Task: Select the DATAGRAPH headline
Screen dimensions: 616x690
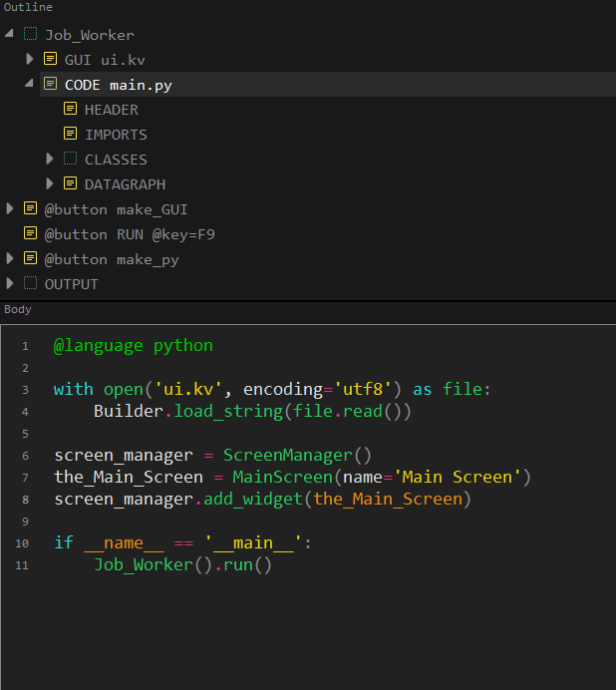Action: 125,184
